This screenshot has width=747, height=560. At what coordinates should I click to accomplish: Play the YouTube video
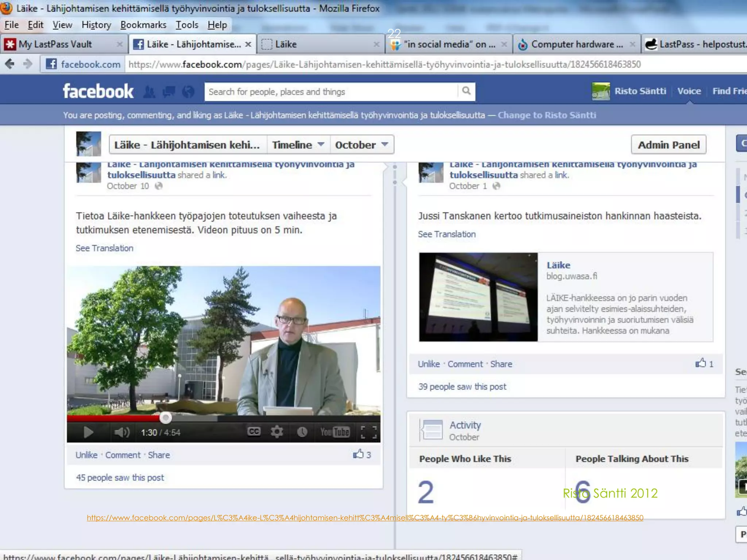pyautogui.click(x=88, y=432)
